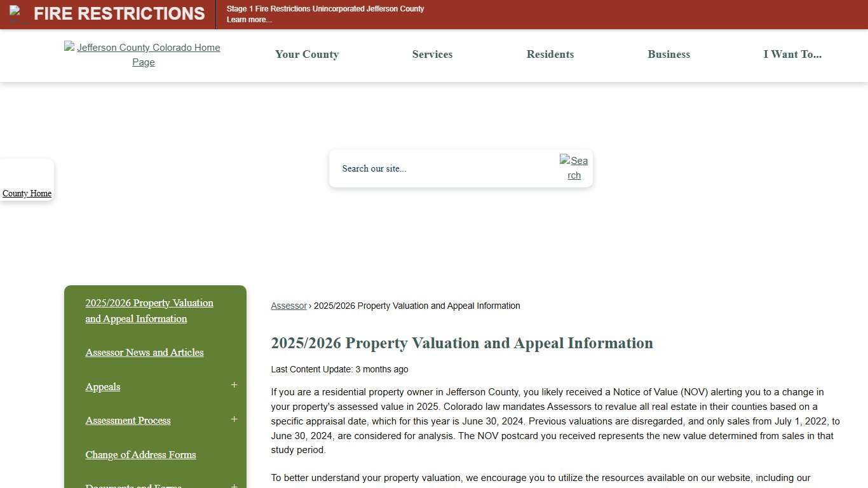Click the FIRE RESTRICTIONS banner heading
Screen dimensions: 868x488
pos(119,13)
